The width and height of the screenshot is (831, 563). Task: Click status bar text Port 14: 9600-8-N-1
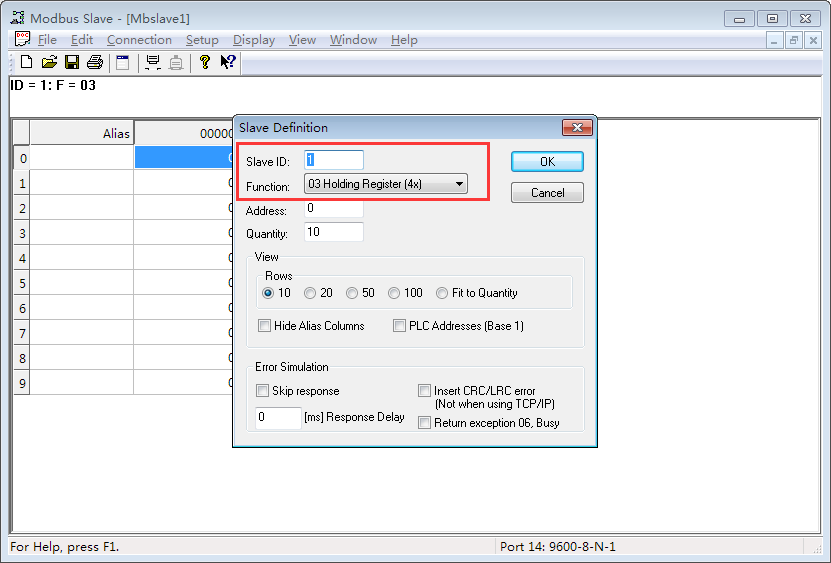558,547
